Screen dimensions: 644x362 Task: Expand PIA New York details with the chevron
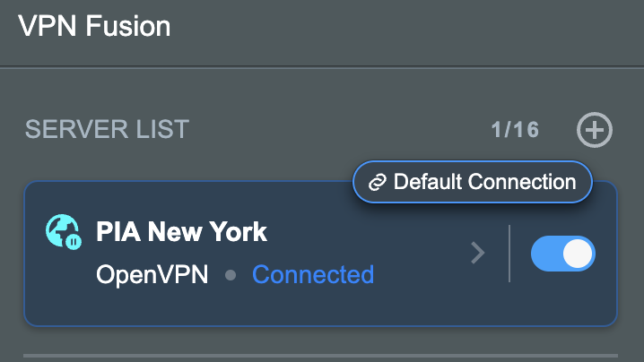point(478,253)
